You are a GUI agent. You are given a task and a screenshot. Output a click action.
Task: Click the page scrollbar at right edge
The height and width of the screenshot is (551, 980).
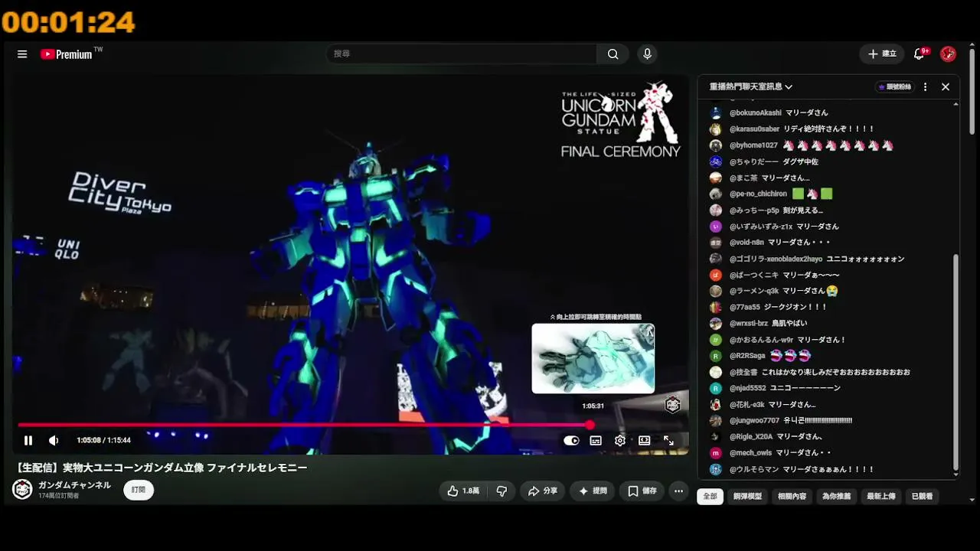click(972, 92)
